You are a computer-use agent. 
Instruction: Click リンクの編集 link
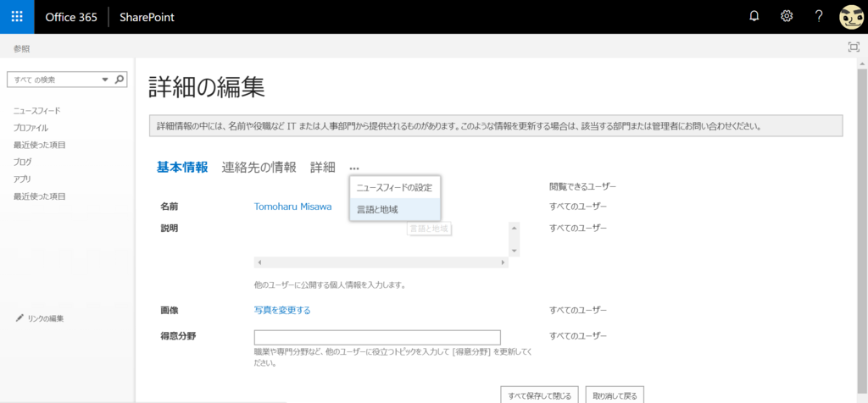coord(46,318)
